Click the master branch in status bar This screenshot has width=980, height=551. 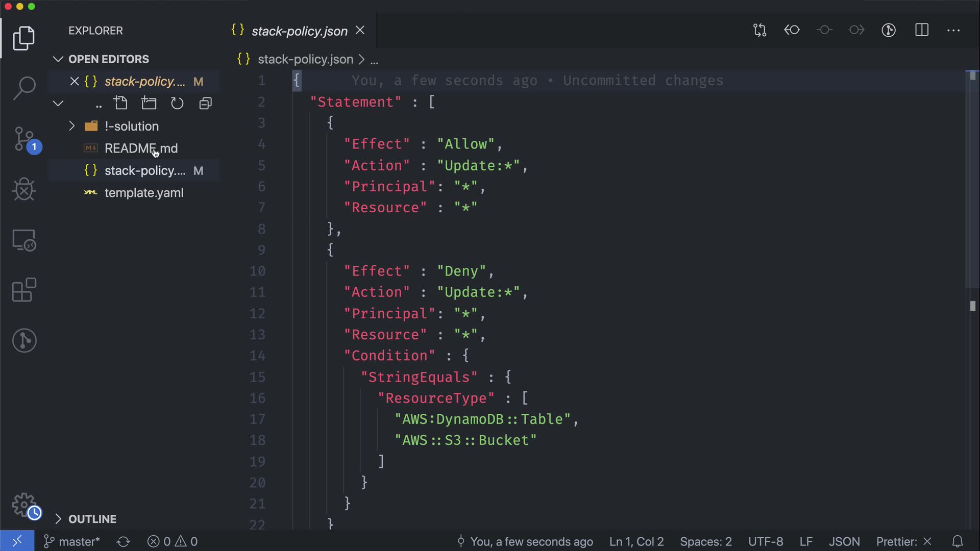tap(72, 541)
